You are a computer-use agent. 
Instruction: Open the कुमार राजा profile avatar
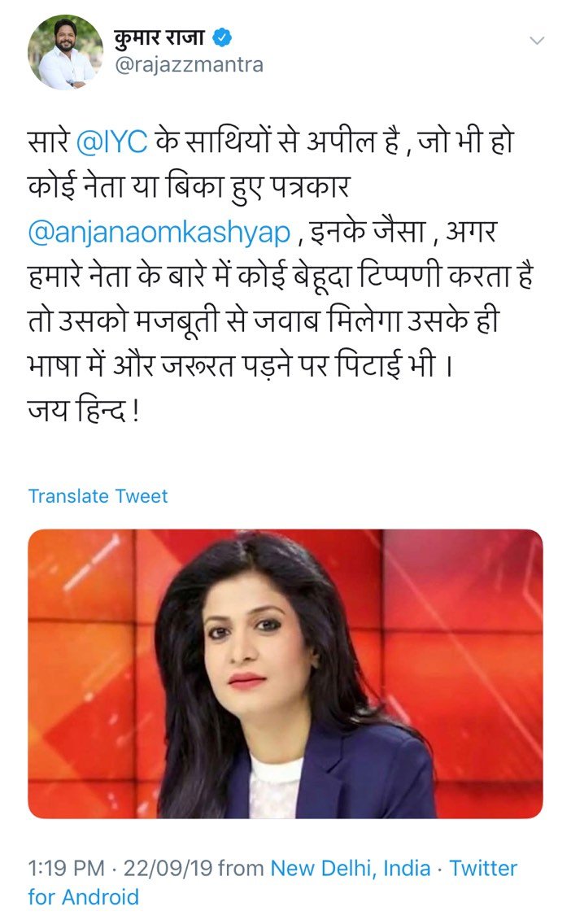coord(65,52)
